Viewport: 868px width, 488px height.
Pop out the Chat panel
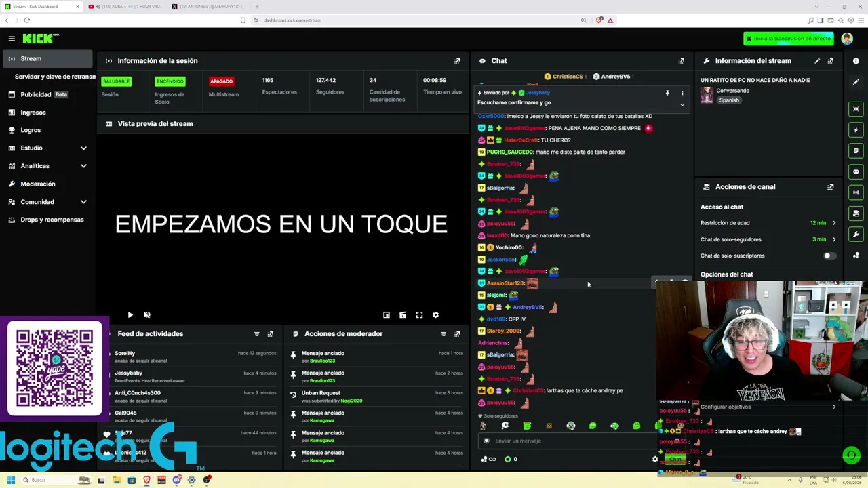click(x=681, y=61)
